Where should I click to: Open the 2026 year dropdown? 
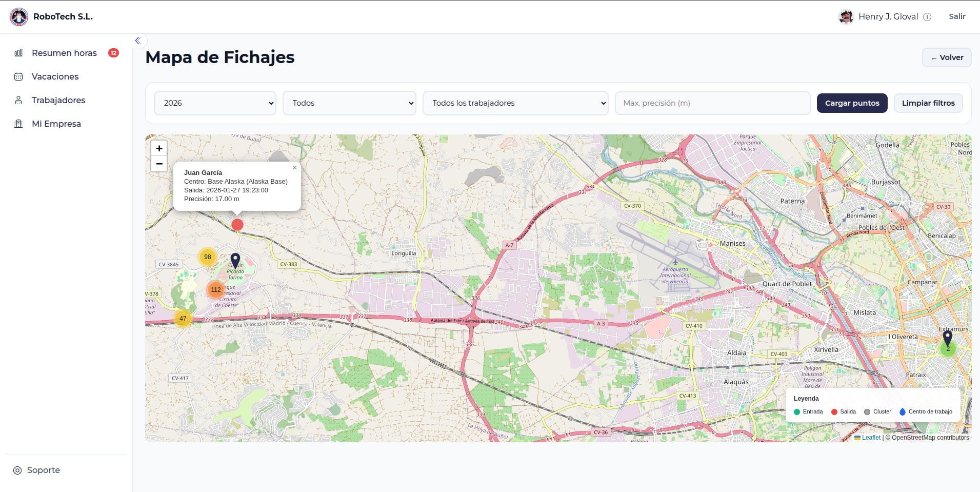click(x=215, y=103)
